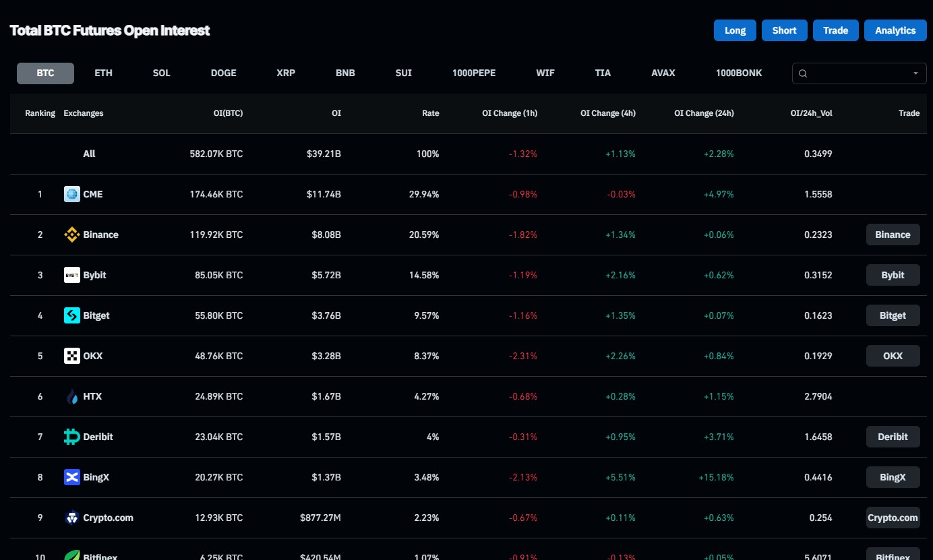Focus the coin search input field
This screenshot has height=560, width=933.
click(859, 73)
